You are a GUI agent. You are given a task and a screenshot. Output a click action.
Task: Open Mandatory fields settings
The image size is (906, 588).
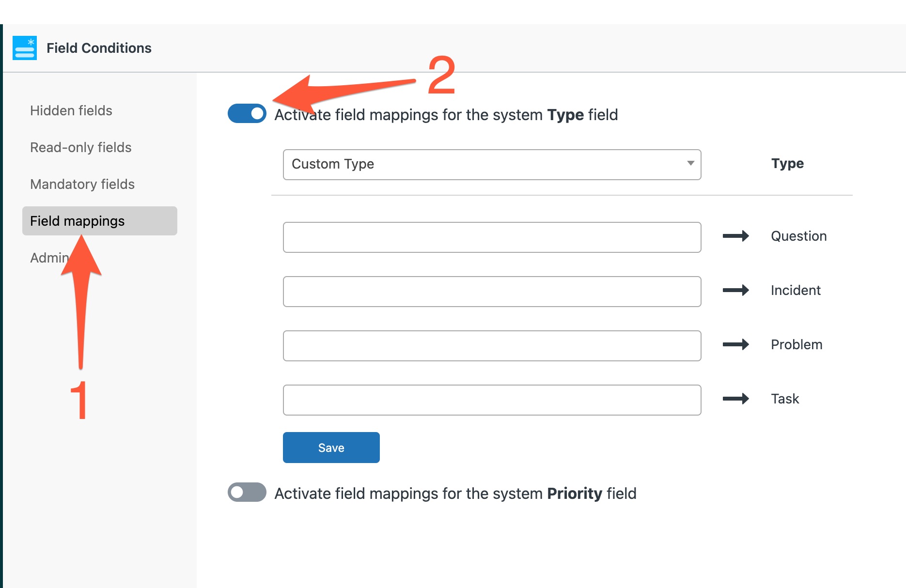pos(82,184)
